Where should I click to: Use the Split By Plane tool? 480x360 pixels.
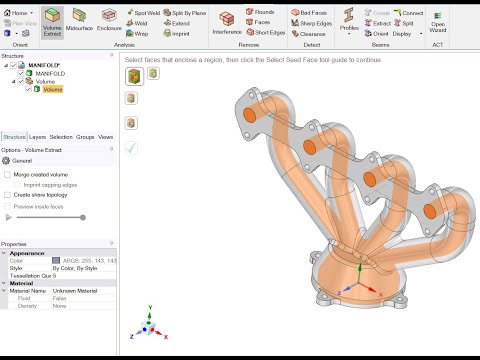click(x=185, y=13)
